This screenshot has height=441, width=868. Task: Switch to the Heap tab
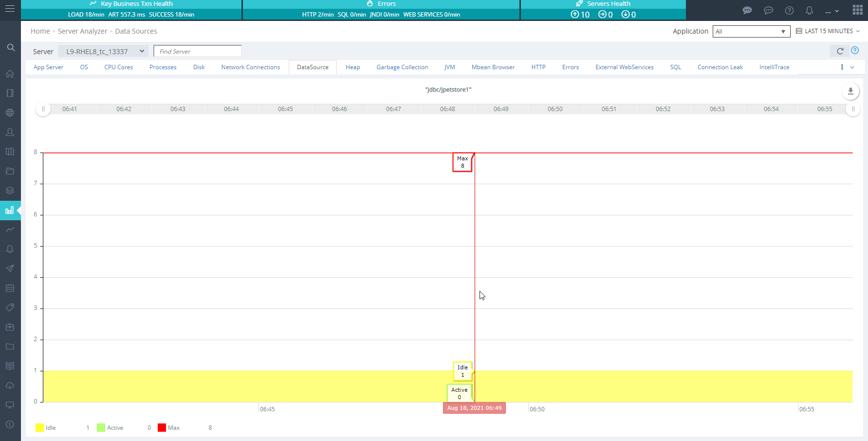[x=352, y=67]
